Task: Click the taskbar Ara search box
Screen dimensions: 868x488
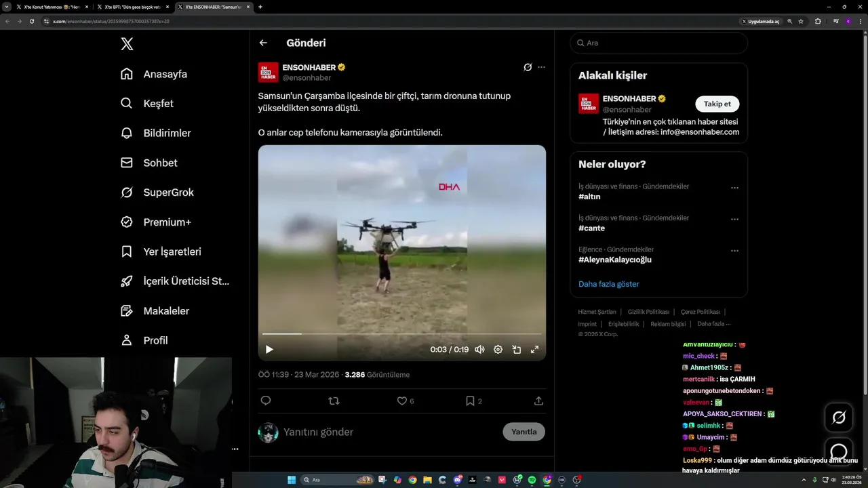Action: pos(337,480)
